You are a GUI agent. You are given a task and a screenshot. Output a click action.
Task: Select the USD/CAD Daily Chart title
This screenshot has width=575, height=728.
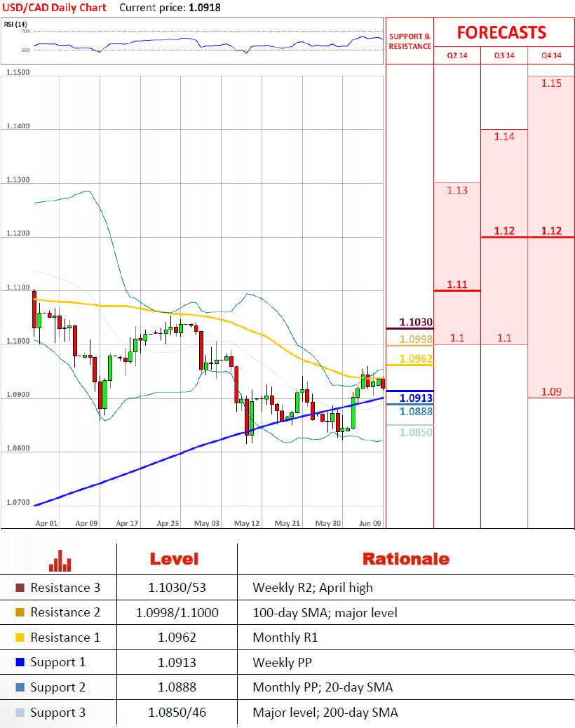pyautogui.click(x=55, y=8)
